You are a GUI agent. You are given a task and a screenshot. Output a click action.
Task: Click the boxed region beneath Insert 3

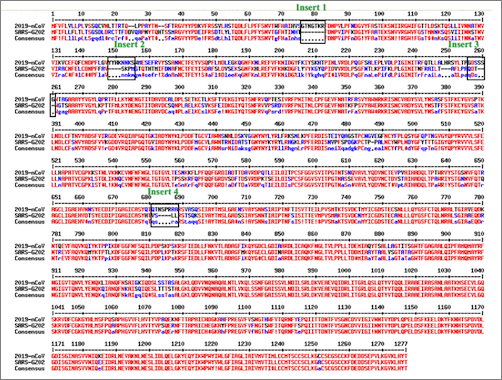476,68
